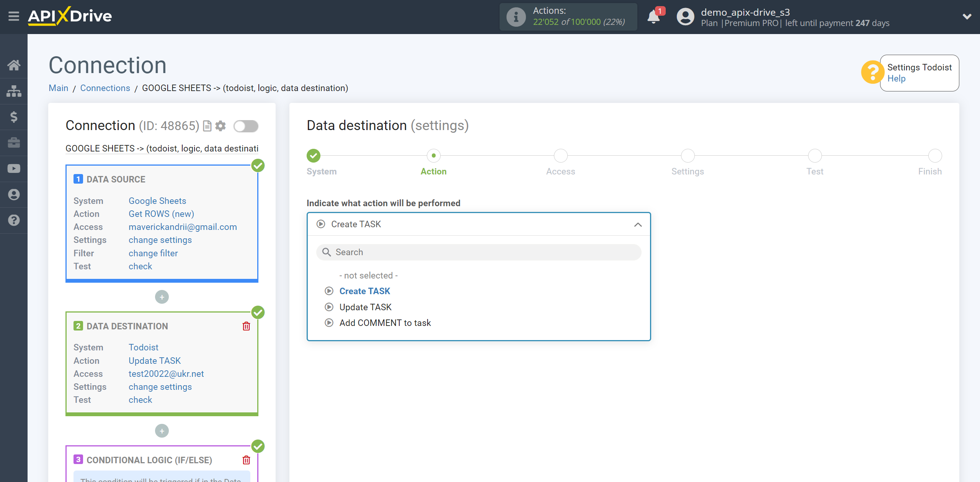Open the Connections breadcrumb link
980x482 pixels.
click(105, 88)
